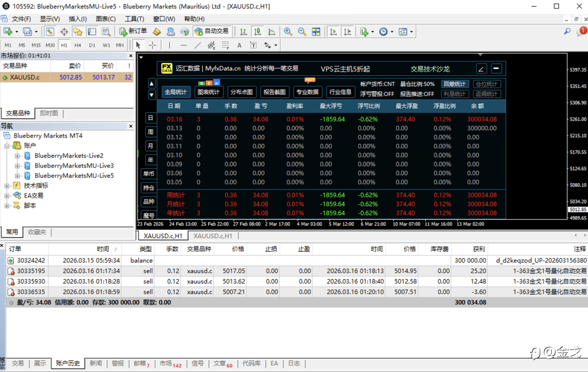Switch chart to bar chart icon
The width and height of the screenshot is (588, 372).
[x=243, y=32]
